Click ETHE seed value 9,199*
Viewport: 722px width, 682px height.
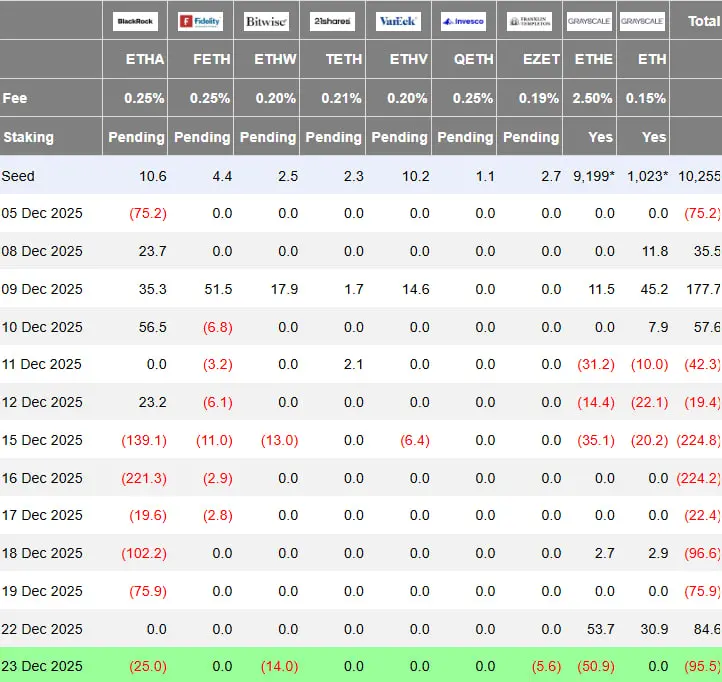(x=594, y=176)
